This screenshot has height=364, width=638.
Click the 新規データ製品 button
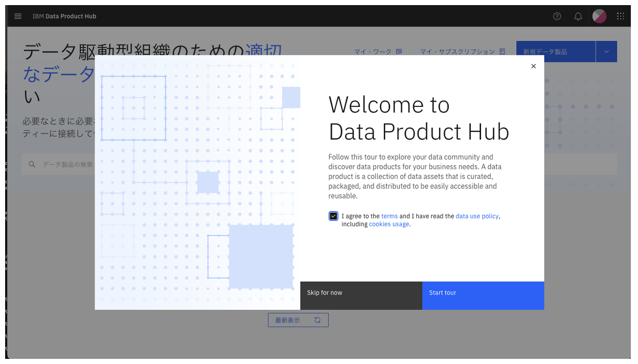[556, 52]
